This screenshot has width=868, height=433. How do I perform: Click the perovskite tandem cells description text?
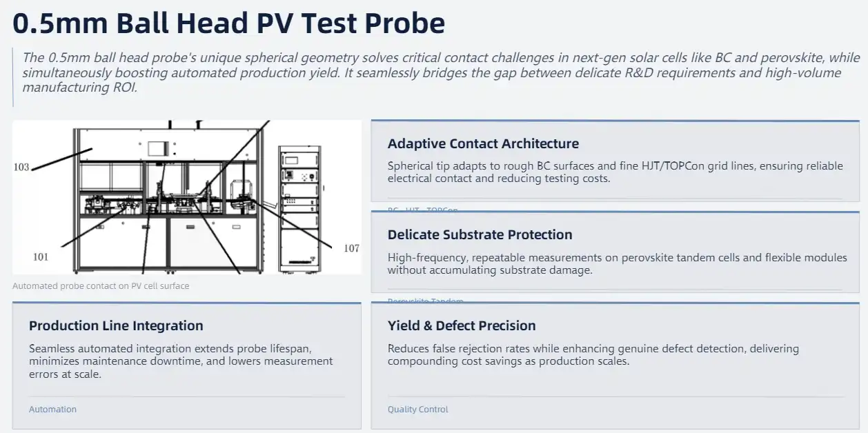pos(617,263)
